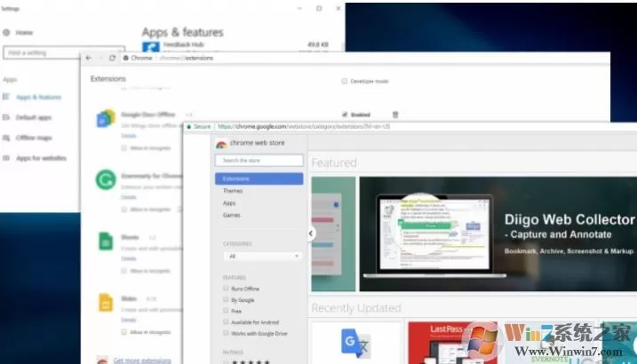Click the Chrome Web Store rainbow logo

(x=221, y=144)
